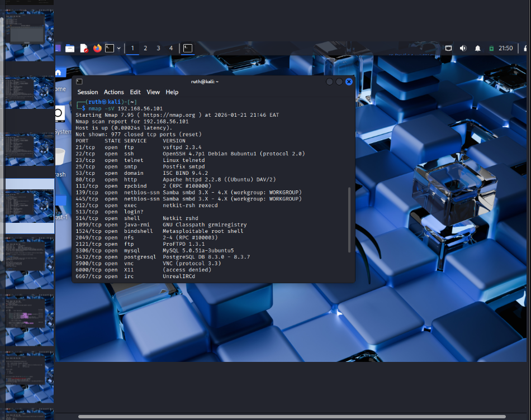Click terminal window icon in title bar
The width and height of the screenshot is (531, 420).
pyautogui.click(x=79, y=82)
